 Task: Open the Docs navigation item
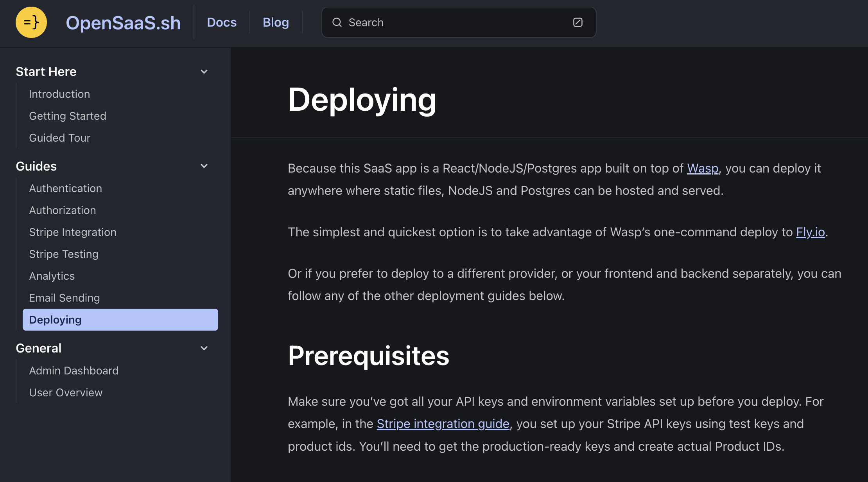coord(222,22)
